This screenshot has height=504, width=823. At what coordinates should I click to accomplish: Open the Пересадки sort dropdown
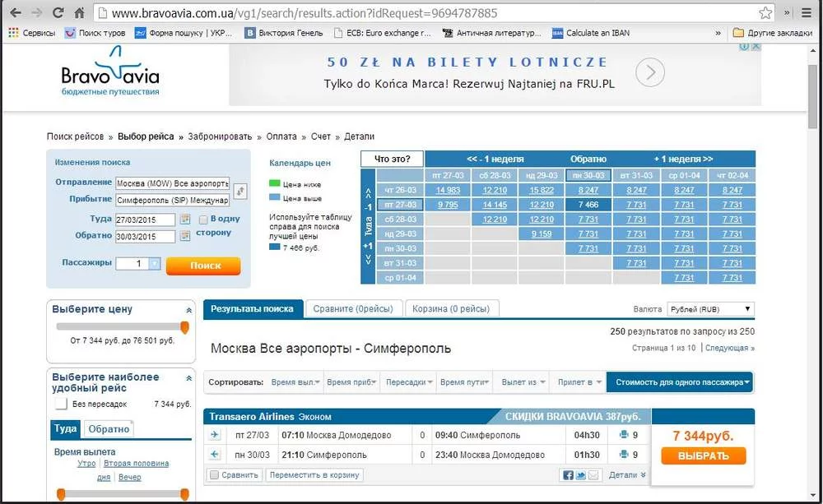[409, 382]
